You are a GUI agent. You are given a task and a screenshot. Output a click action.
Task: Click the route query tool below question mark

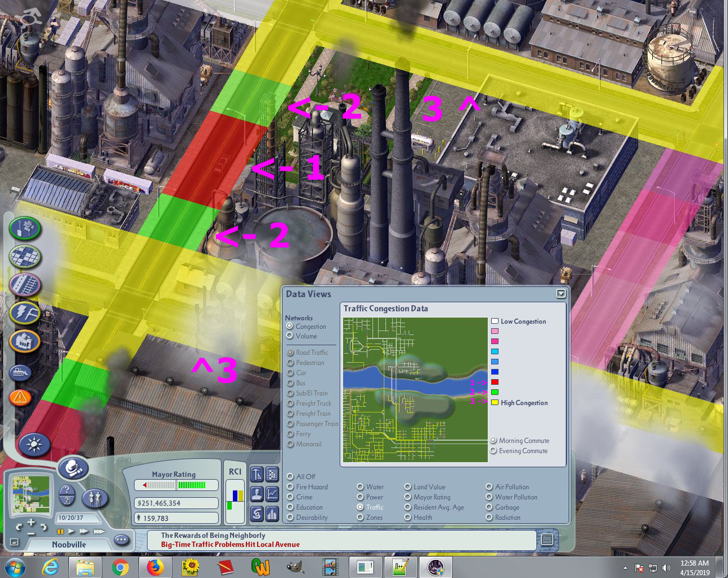pos(67,501)
